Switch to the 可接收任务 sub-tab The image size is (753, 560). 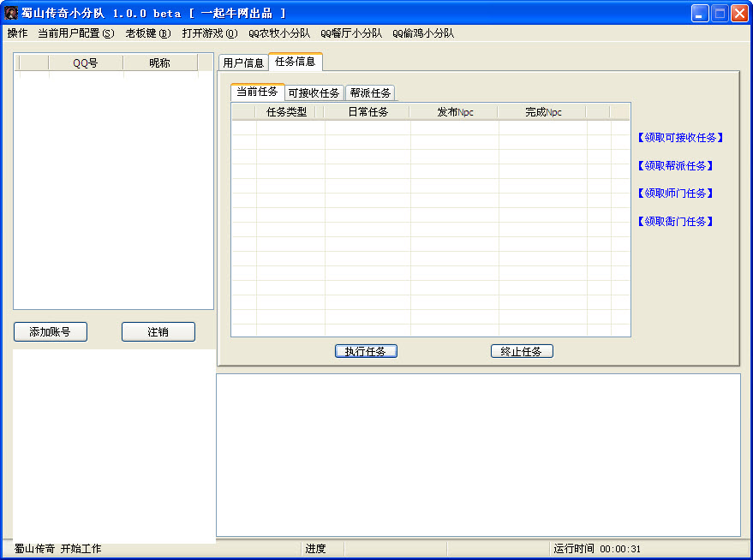[314, 93]
